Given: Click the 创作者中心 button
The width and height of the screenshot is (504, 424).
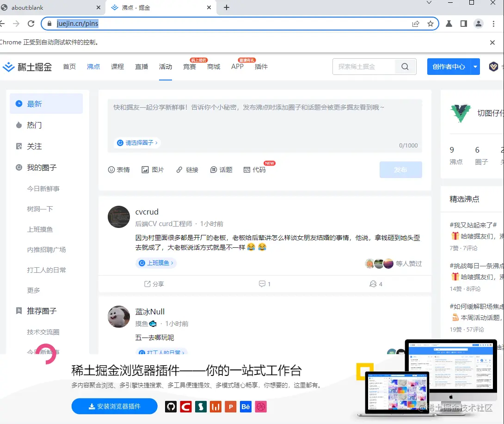Looking at the screenshot, I should coord(449,67).
